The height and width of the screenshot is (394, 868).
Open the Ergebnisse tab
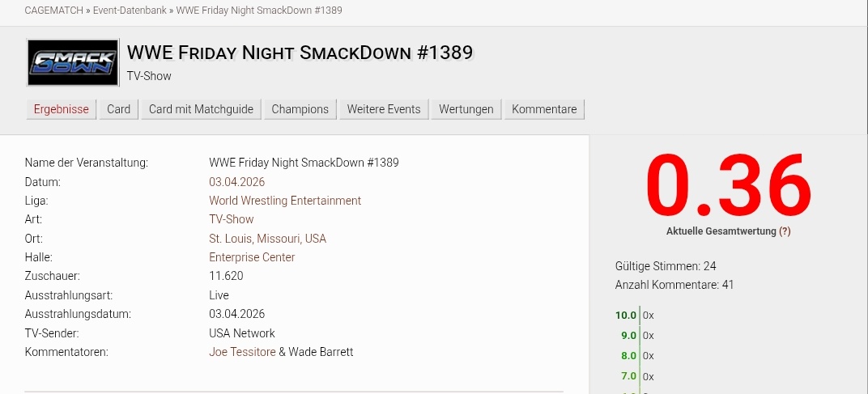coord(61,109)
